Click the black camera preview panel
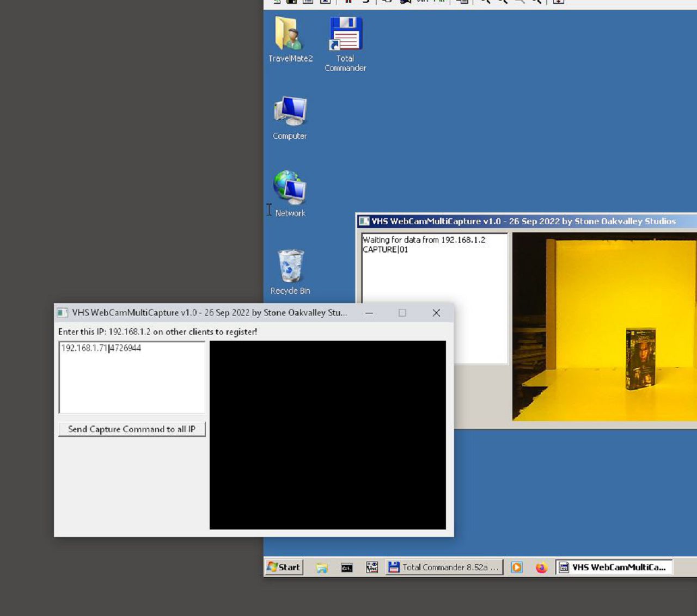Viewport: 697px width, 616px height. click(327, 435)
